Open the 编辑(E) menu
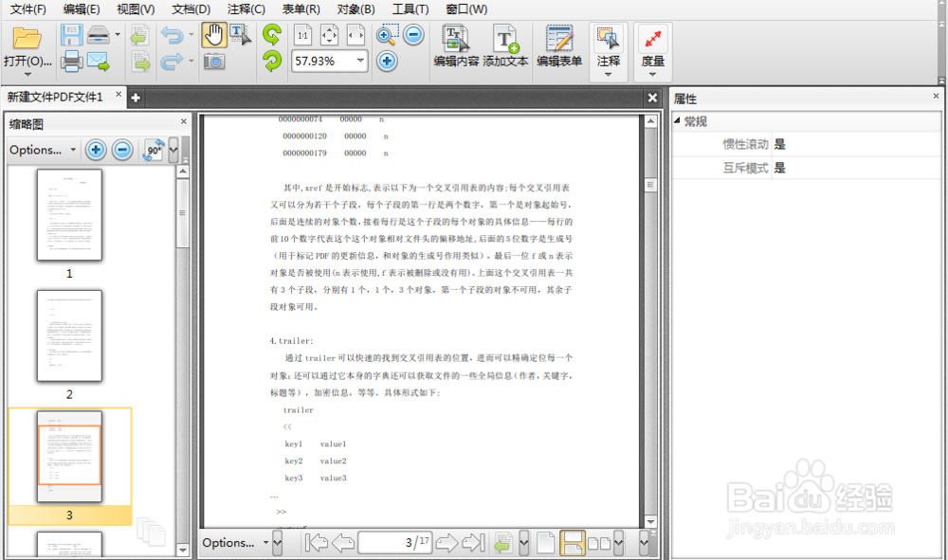Image resolution: width=948 pixels, height=560 pixels. click(82, 9)
